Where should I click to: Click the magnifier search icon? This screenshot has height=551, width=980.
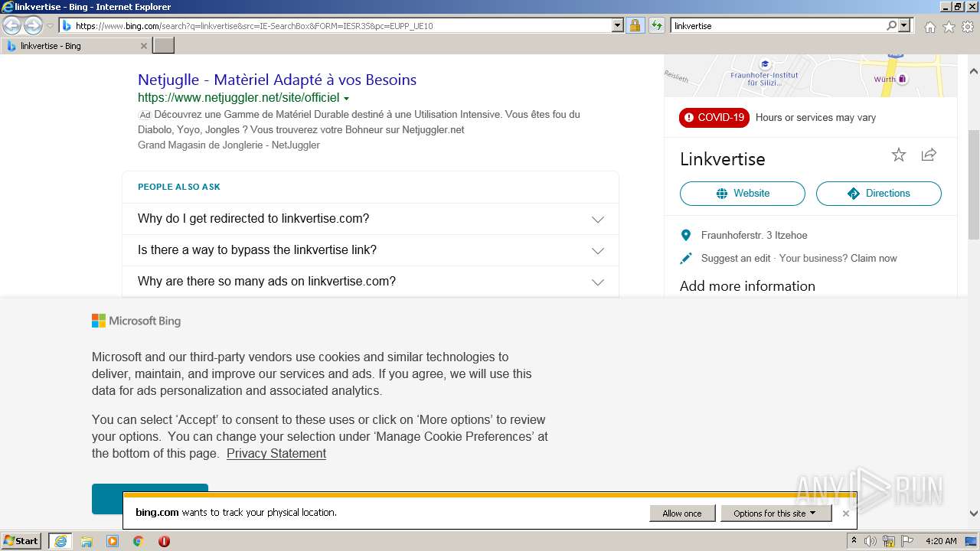891,25
